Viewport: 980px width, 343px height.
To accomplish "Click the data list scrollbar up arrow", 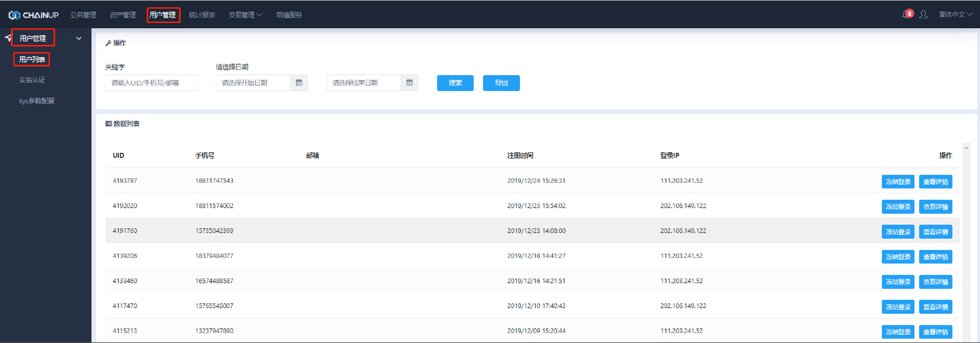I will (x=966, y=147).
